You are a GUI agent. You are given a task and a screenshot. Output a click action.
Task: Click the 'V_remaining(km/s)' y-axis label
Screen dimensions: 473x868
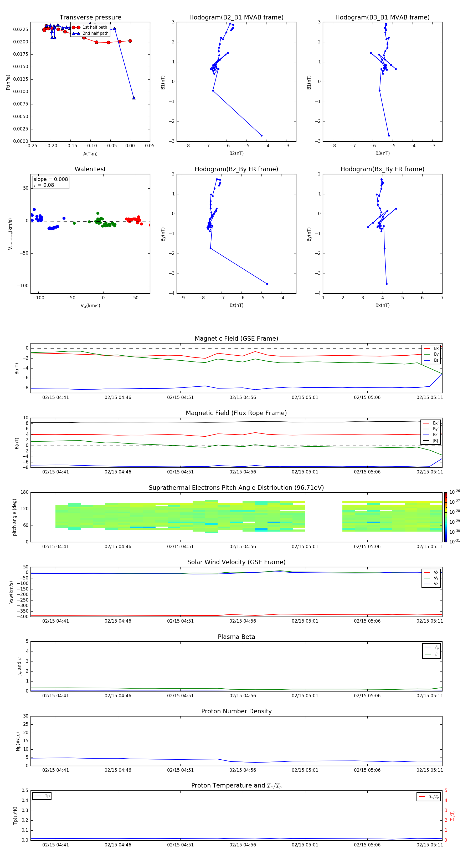click(x=10, y=234)
